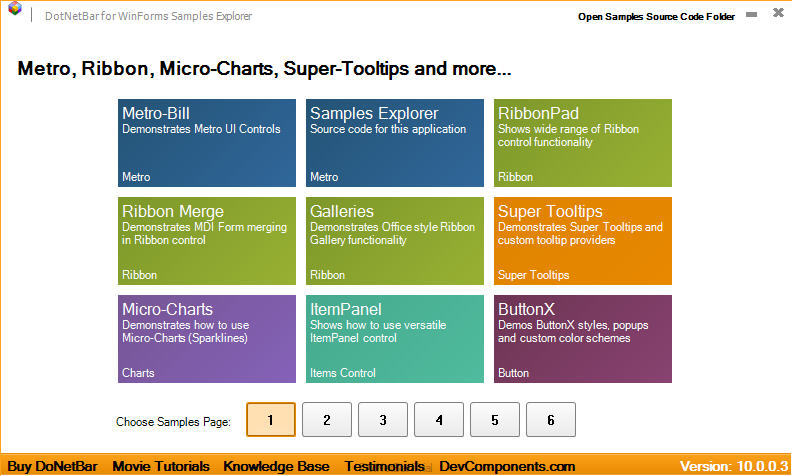Open the Testimonials link
The width and height of the screenshot is (792, 476).
[x=384, y=466]
